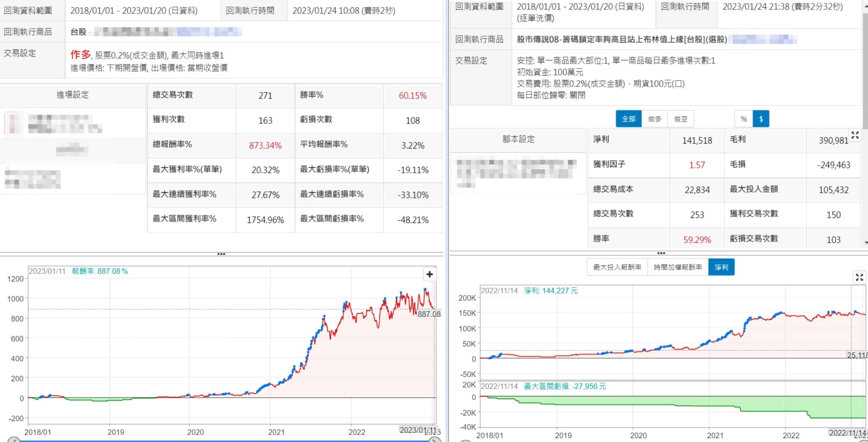Show only 做多 long trades
Screen dimensions: 868x442
pos(655,119)
